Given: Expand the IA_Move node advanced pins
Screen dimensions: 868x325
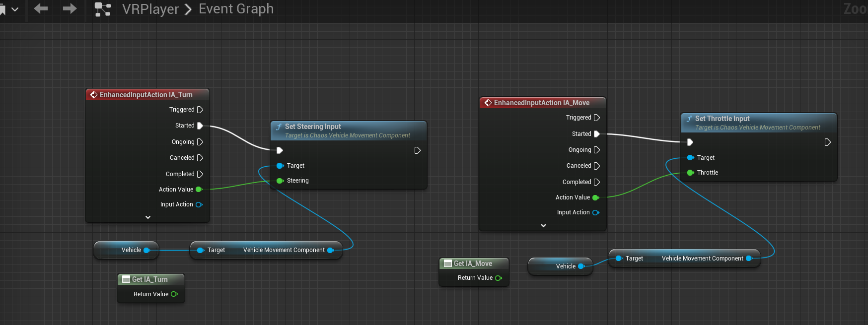Looking at the screenshot, I should (x=543, y=225).
